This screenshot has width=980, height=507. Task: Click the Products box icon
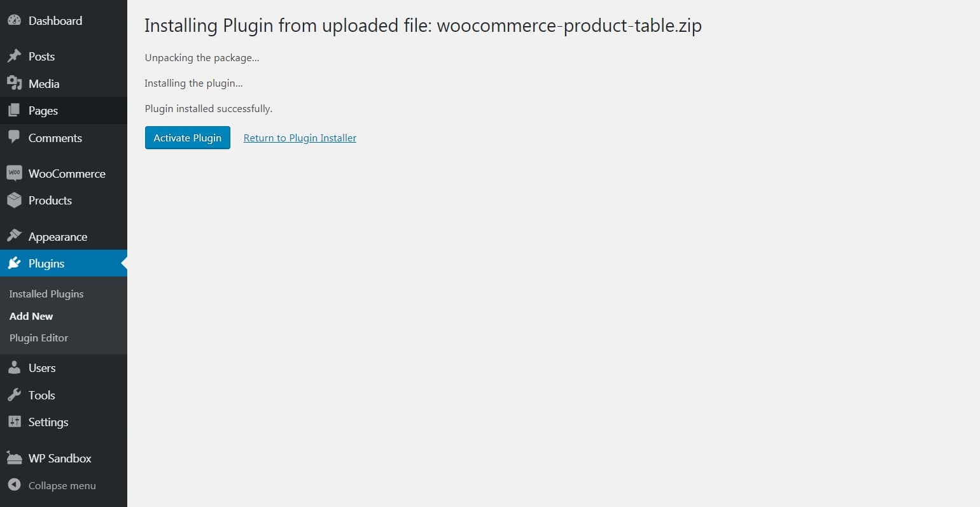[14, 200]
